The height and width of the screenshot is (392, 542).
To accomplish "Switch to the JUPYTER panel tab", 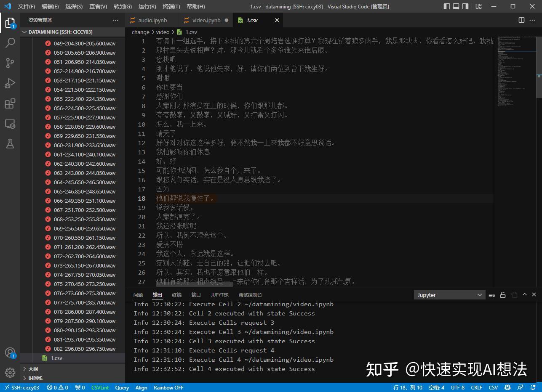I will point(219,295).
